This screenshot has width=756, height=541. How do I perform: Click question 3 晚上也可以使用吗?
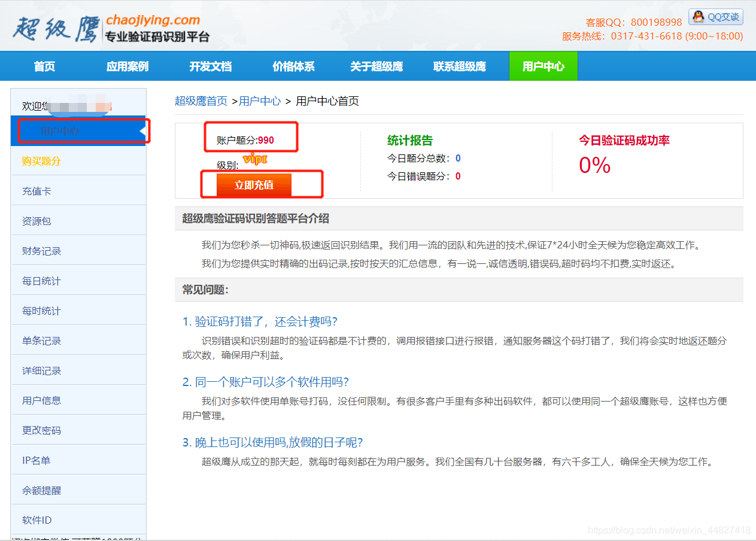click(x=272, y=442)
